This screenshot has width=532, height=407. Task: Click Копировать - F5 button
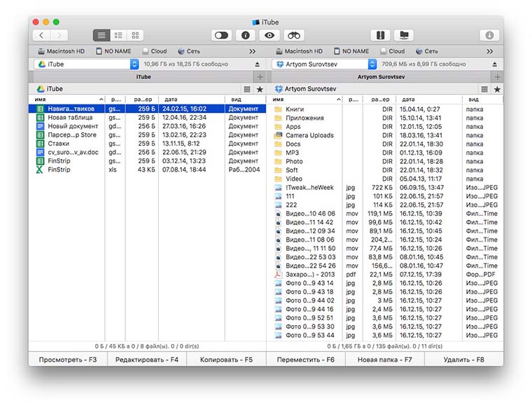[226, 359]
